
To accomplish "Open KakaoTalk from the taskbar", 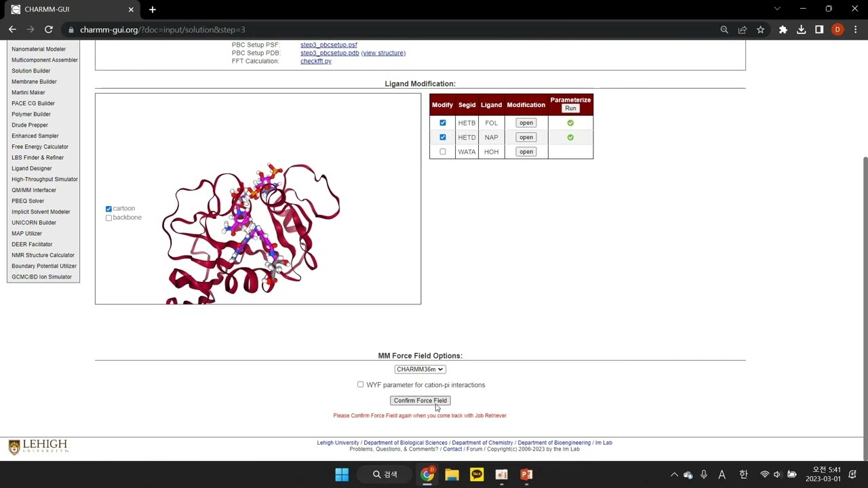I will [477, 474].
